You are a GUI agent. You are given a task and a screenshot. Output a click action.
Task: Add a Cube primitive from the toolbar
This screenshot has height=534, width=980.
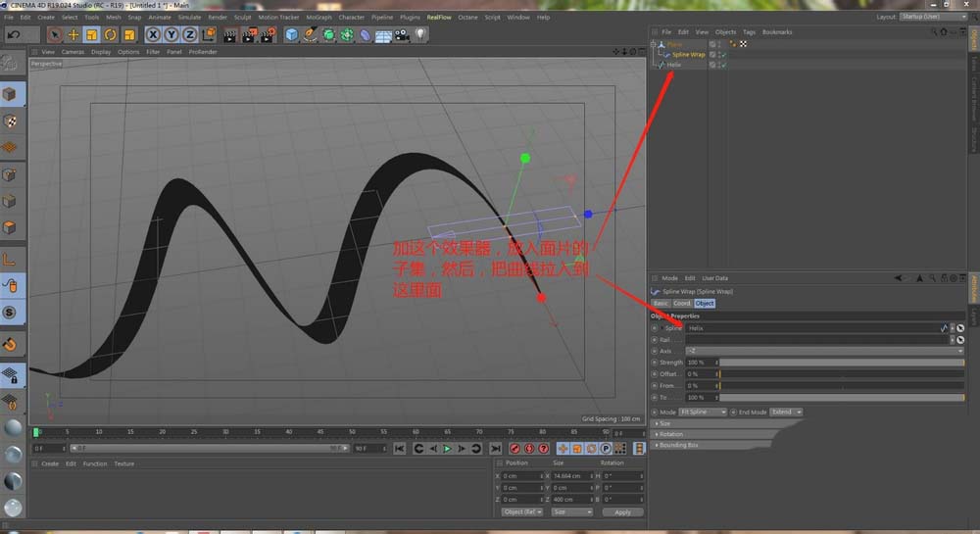[291, 34]
